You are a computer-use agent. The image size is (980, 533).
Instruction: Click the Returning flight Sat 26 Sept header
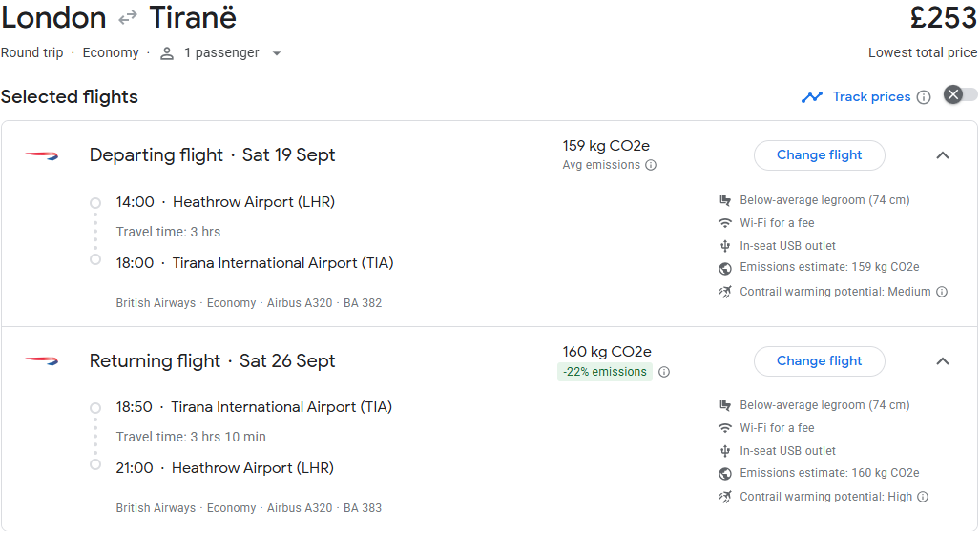pyautogui.click(x=212, y=361)
